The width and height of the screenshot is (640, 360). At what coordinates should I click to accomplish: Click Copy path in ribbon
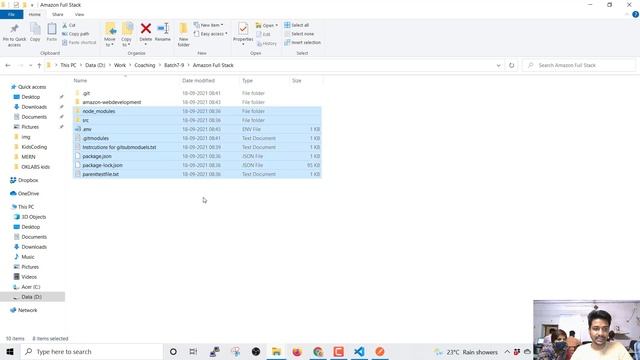pos(76,34)
